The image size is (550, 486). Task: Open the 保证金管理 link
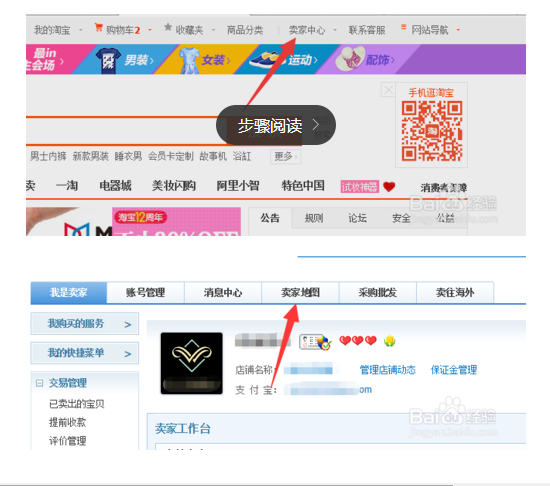pyautogui.click(x=454, y=370)
